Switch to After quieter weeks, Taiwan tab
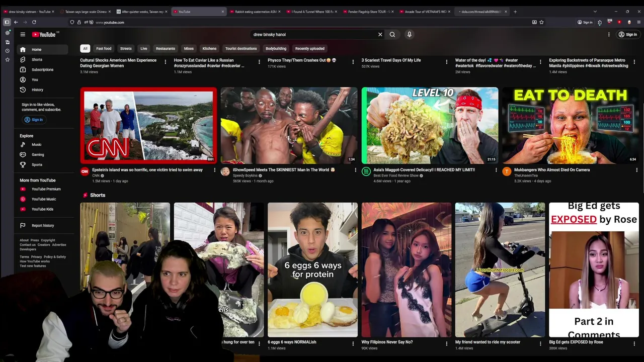This screenshot has width=644, height=362. 141,12
